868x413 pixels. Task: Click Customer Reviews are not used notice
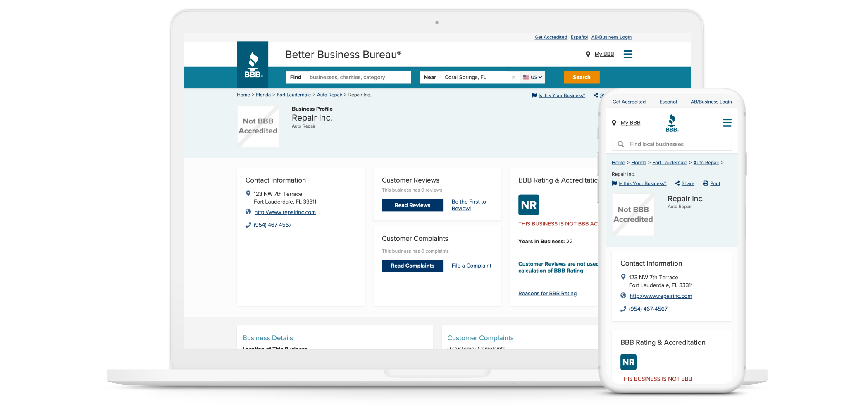coord(558,267)
